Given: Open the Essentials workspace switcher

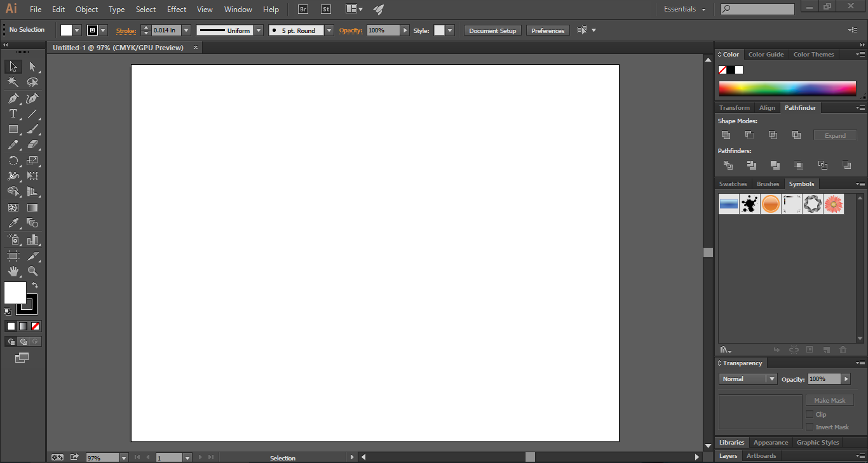Looking at the screenshot, I should [x=684, y=10].
